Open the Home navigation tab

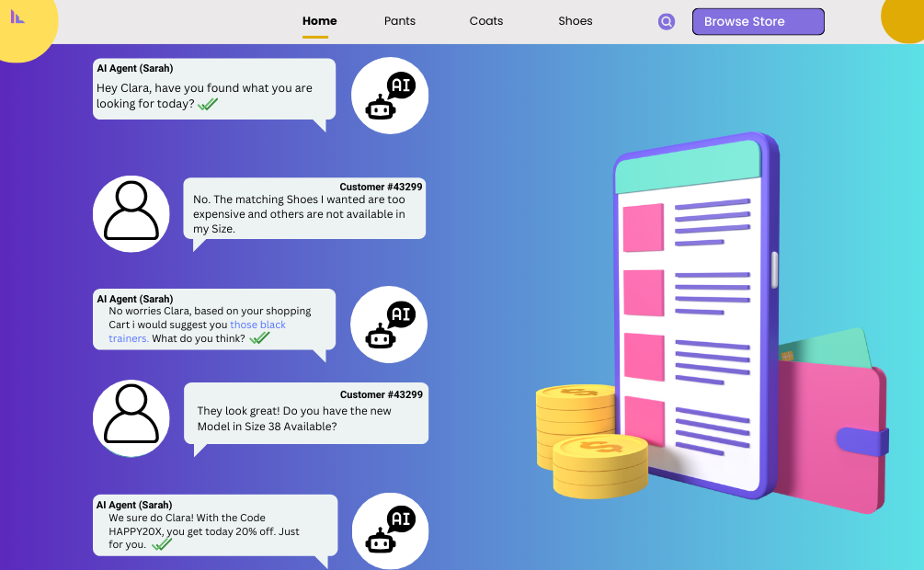click(319, 21)
